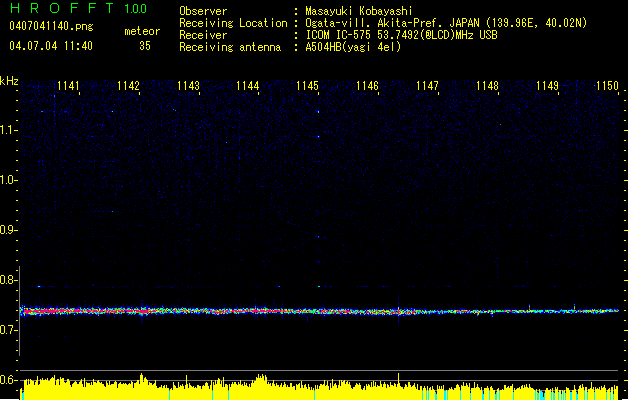Click the 0.7 frequency axis label

click(x=9, y=330)
